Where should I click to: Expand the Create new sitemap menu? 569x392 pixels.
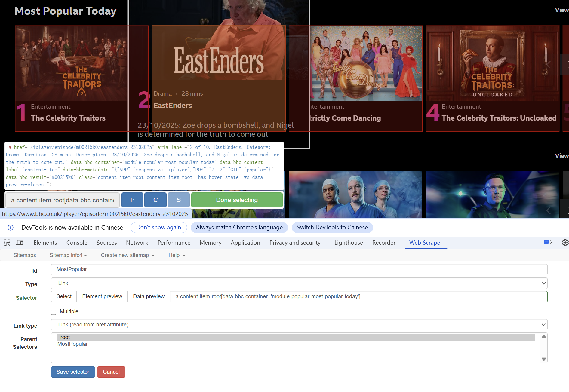coord(128,255)
